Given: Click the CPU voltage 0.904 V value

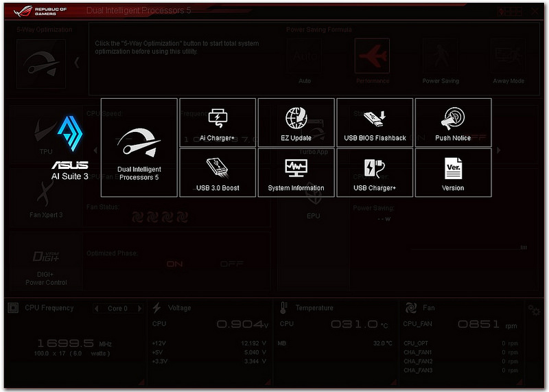Looking at the screenshot, I should click(242, 325).
